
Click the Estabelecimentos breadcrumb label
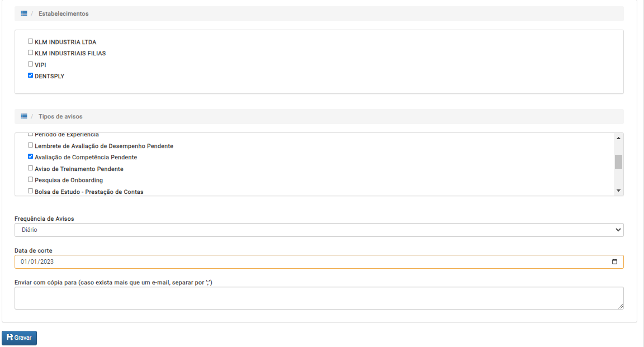tap(64, 13)
